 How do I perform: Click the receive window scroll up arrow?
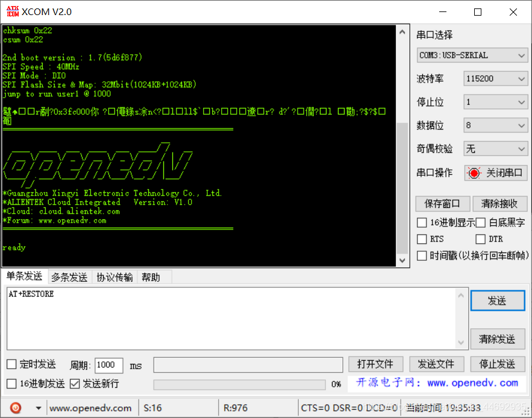coord(402,33)
